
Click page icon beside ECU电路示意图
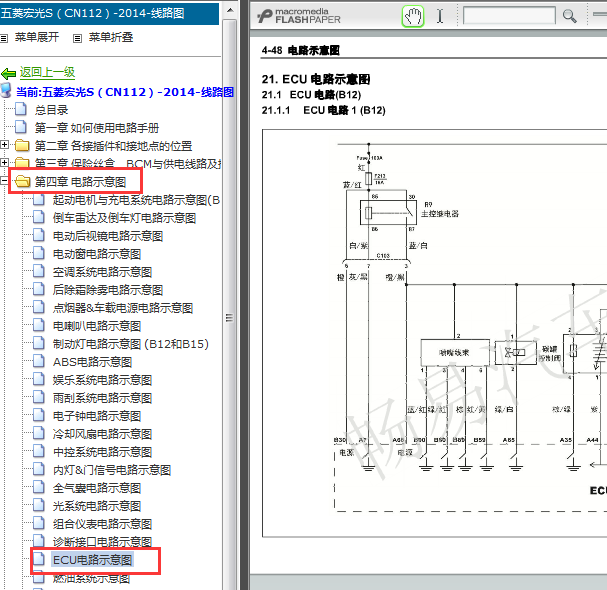[x=39, y=559]
